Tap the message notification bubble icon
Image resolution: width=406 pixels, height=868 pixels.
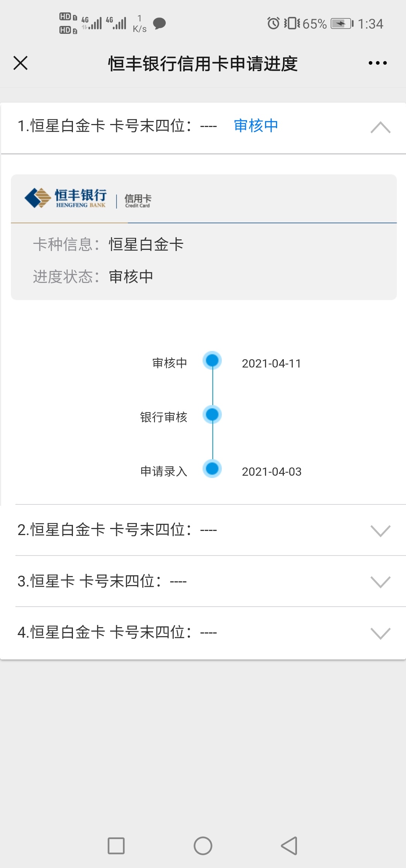pos(159,23)
